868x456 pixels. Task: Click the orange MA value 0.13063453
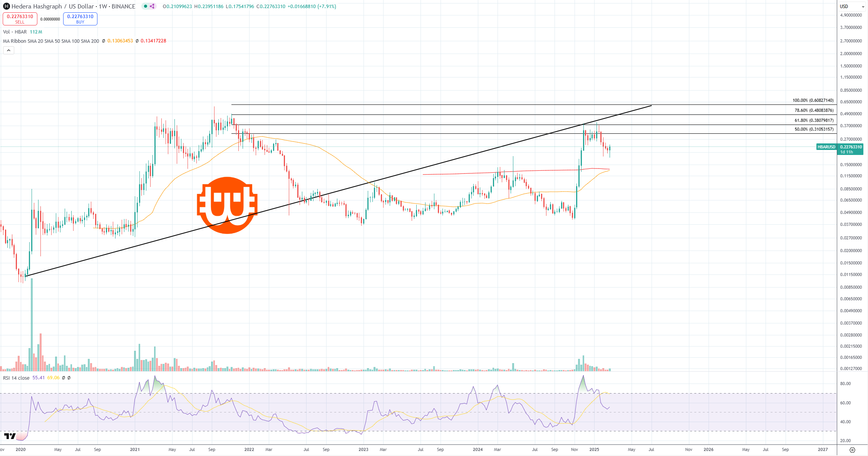120,41
